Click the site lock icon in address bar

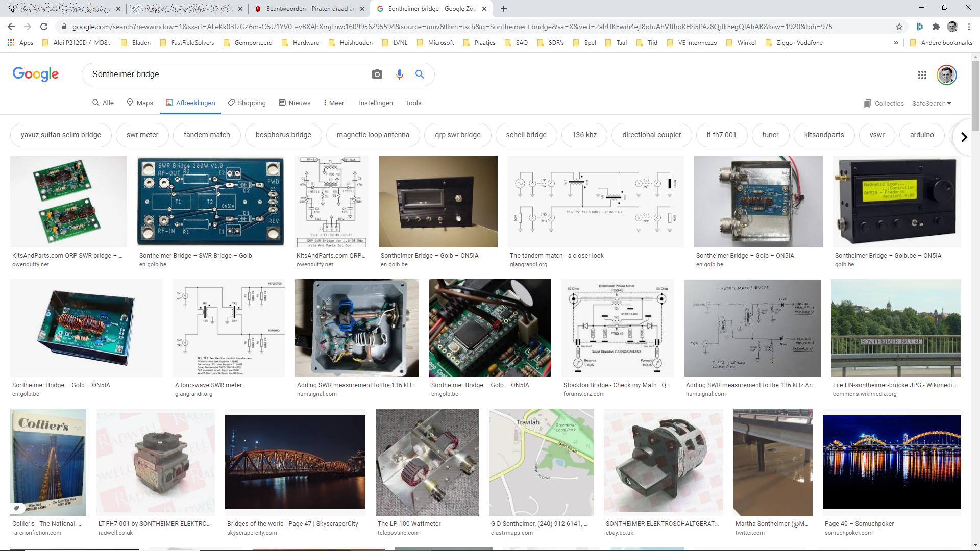pyautogui.click(x=64, y=27)
